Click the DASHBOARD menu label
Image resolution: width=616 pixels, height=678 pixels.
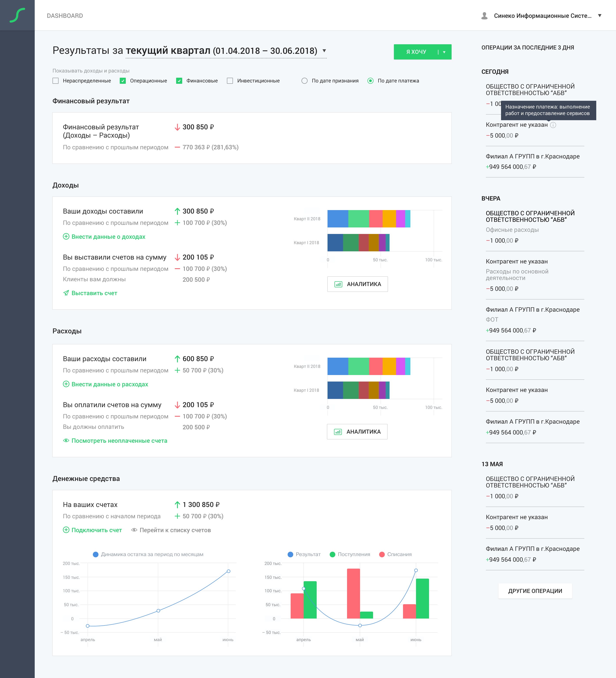[x=65, y=16]
